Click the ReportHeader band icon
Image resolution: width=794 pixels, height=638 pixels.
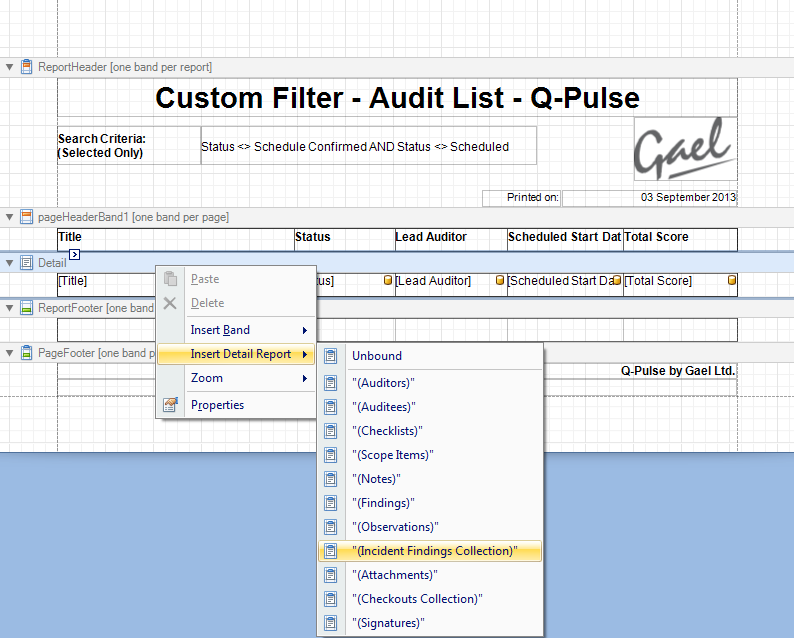pyautogui.click(x=26, y=67)
